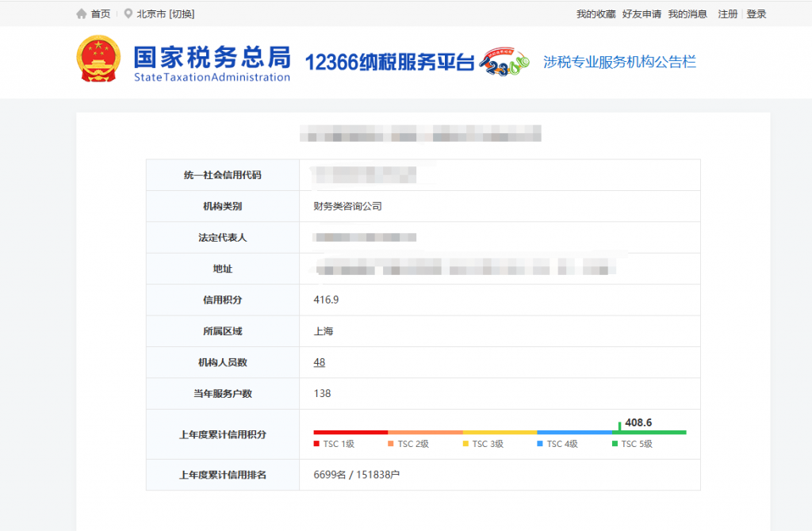Click [切换] to change the city

(x=182, y=13)
